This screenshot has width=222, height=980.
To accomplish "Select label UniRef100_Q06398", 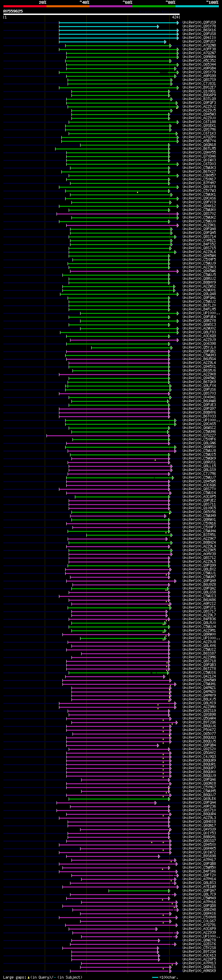I will click(x=199, y=343).
